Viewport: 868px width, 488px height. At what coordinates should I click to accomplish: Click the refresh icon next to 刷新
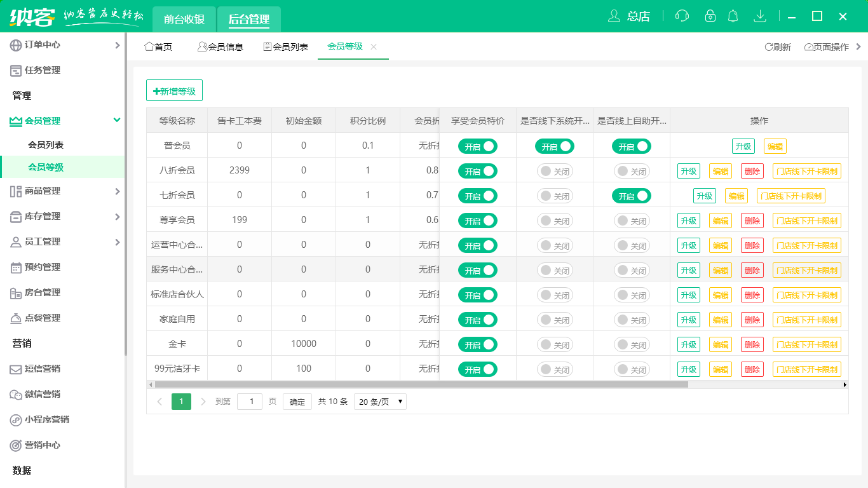[x=768, y=46]
